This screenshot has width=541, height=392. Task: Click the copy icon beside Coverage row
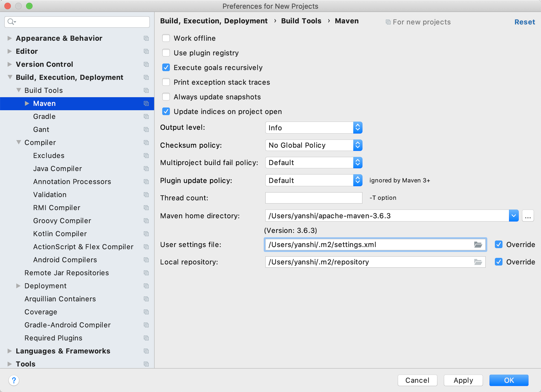146,312
